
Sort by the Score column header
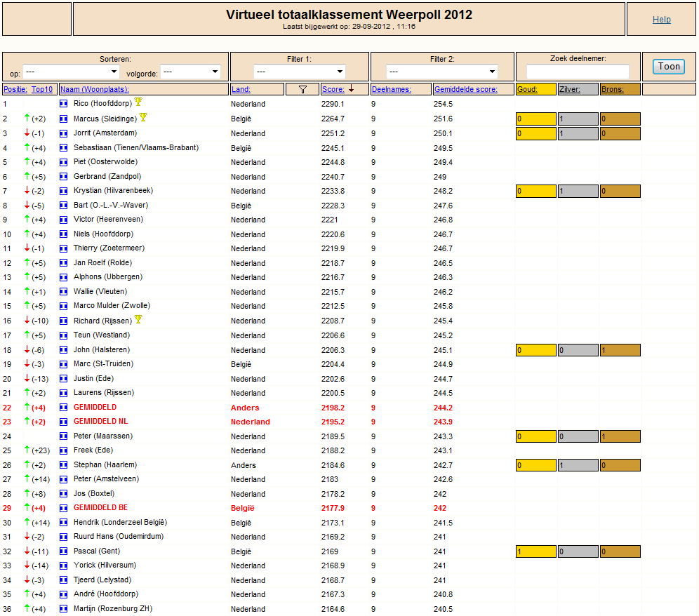(x=333, y=89)
